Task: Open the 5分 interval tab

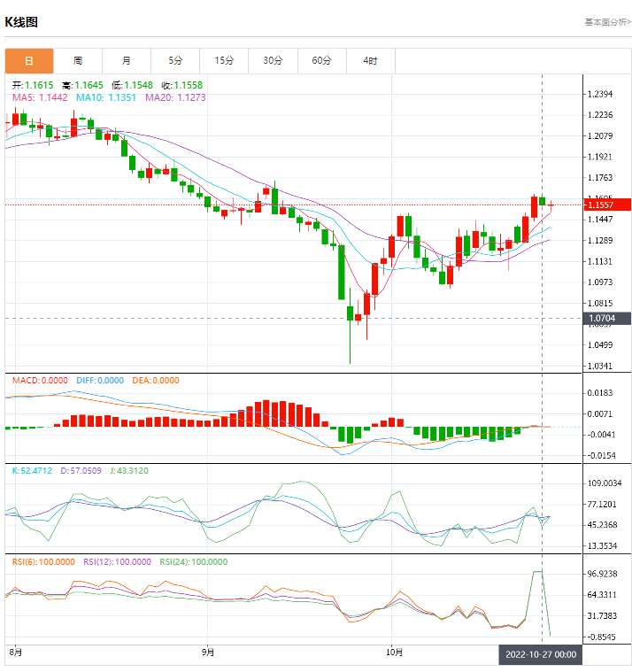Action: point(175,61)
